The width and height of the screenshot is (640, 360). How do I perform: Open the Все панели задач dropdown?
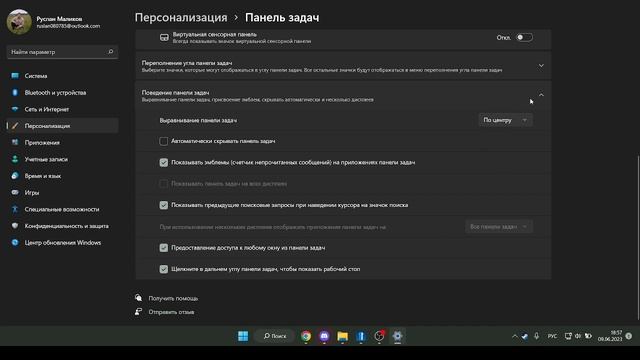click(x=499, y=227)
